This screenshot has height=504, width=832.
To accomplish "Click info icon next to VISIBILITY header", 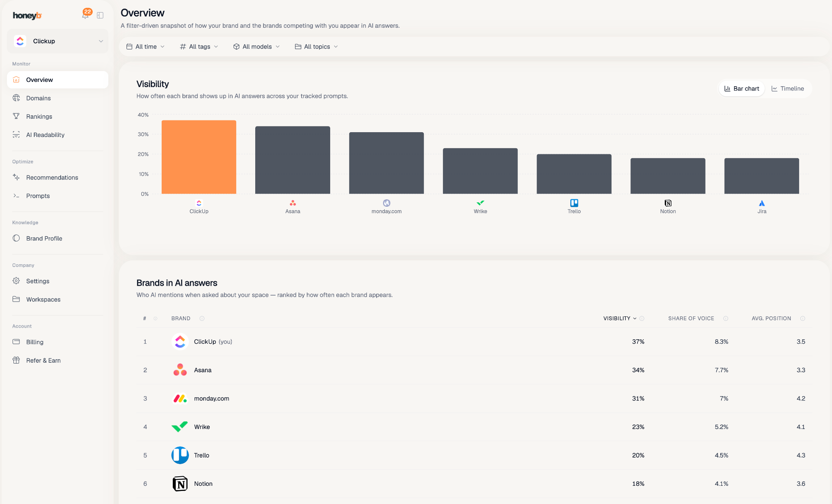I will 642,319.
